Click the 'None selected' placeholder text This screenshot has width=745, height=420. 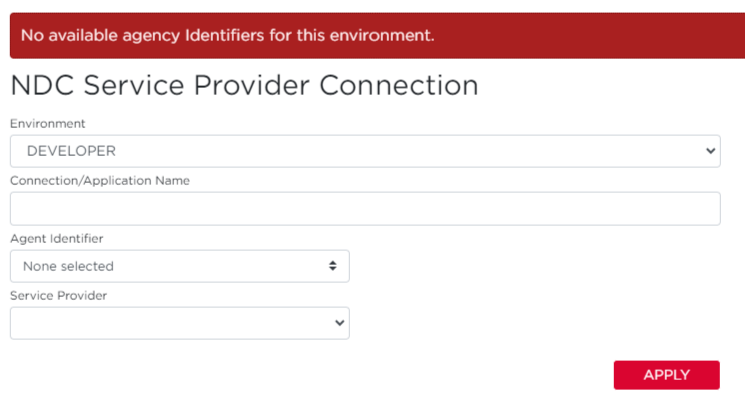pos(68,266)
